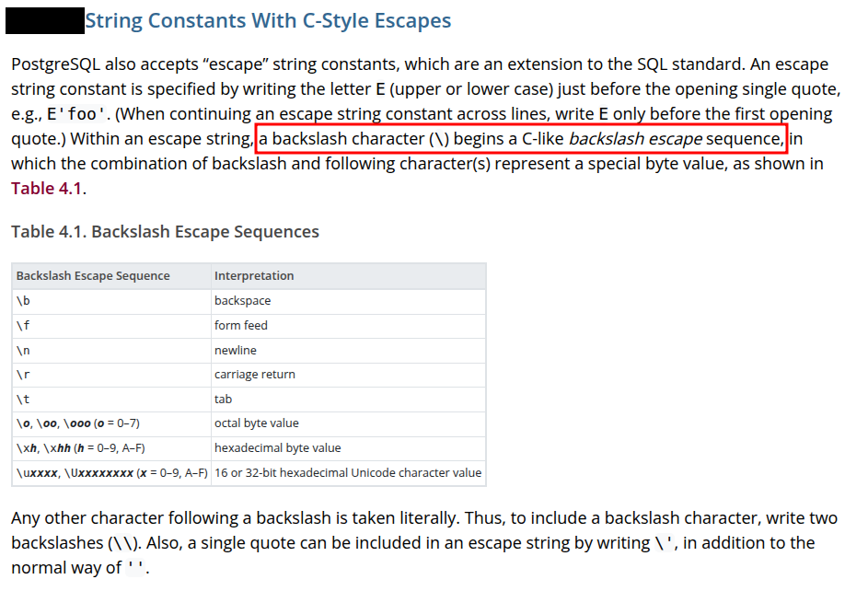Select the Interpretation column header
Screen dimensions: 868x591
click(254, 276)
